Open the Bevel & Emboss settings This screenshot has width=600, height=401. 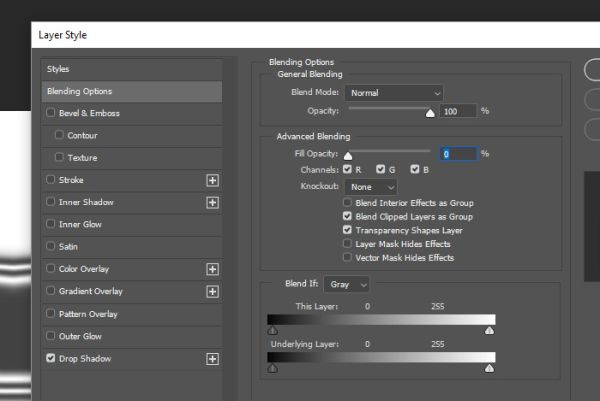[132, 113]
